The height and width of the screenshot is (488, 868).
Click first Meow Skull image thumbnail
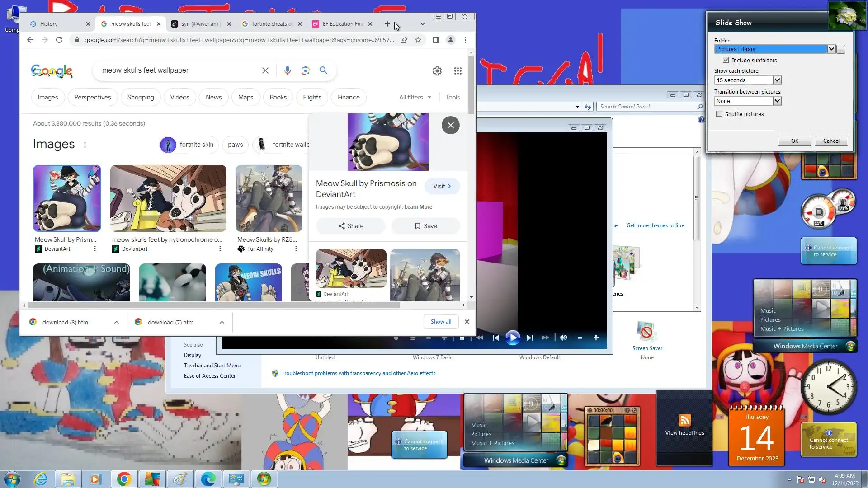[67, 198]
